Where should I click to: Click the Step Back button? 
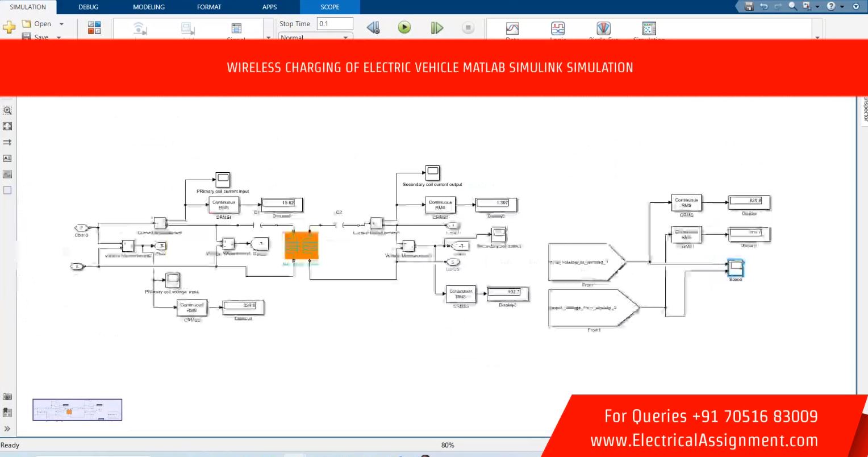[373, 28]
